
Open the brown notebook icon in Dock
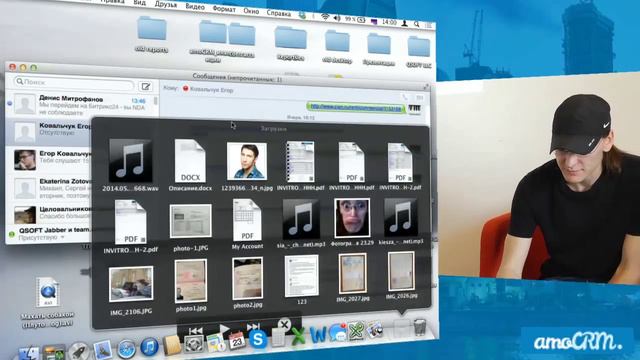172,345
